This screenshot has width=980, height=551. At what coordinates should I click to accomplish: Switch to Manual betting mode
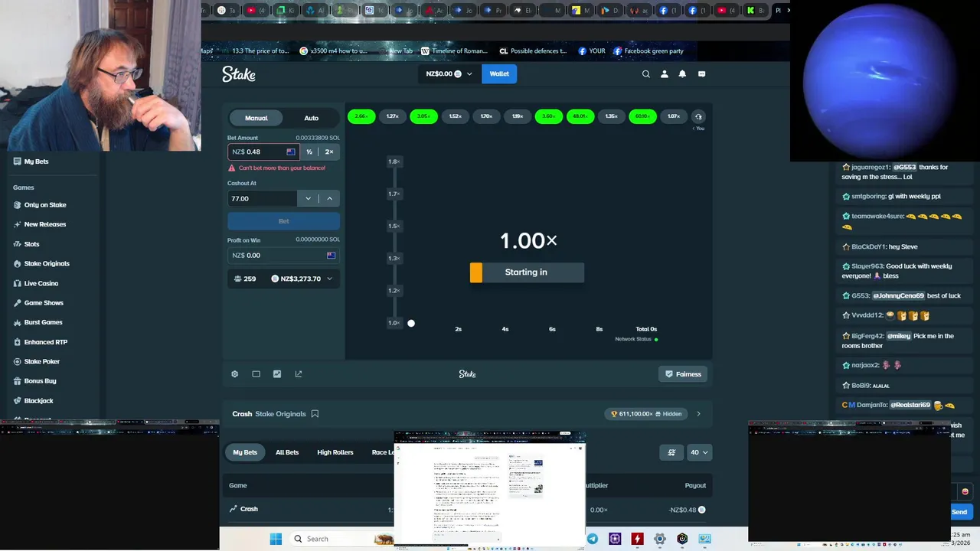(256, 118)
